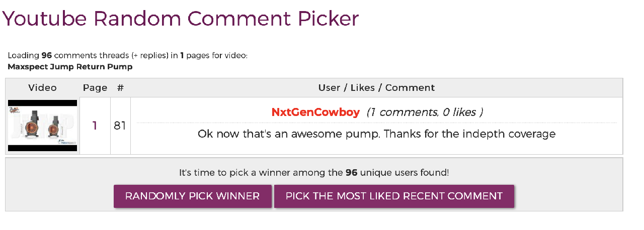
Task: Click the black bar atop the thumbnail
Action: (x=43, y=103)
